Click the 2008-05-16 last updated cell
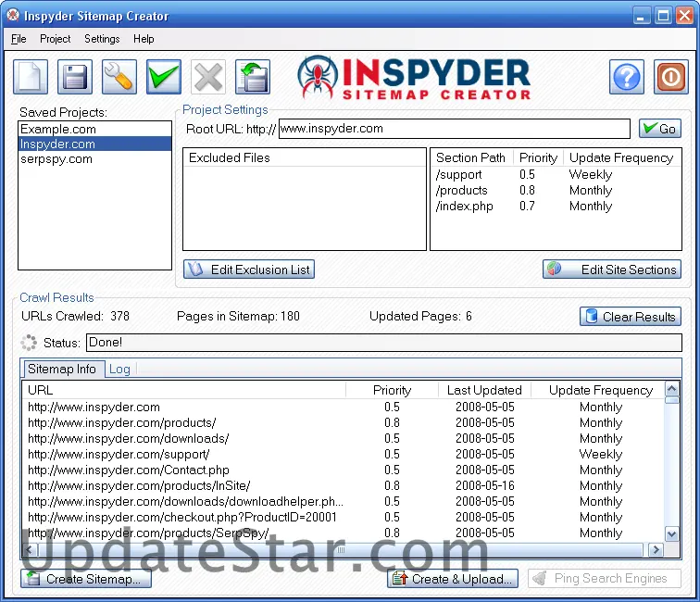The height and width of the screenshot is (602, 700). click(x=485, y=485)
